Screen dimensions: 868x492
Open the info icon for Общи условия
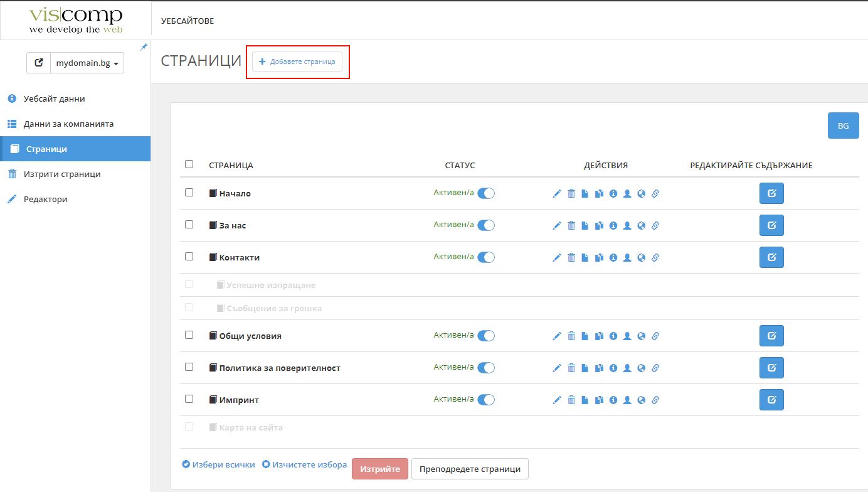(x=613, y=336)
